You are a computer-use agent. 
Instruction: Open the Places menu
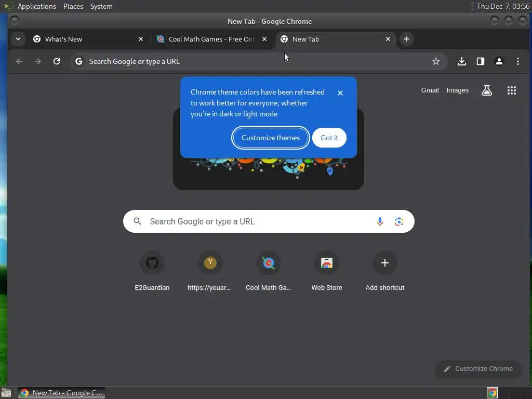(73, 6)
